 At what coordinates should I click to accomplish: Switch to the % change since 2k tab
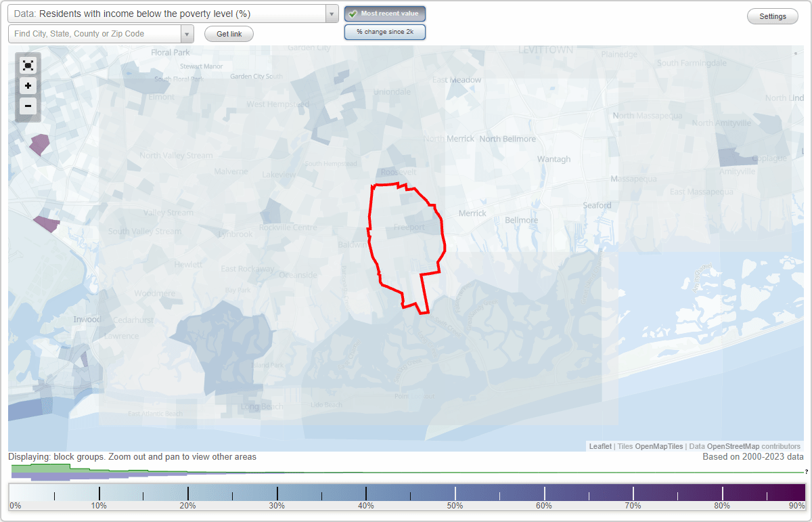click(384, 31)
